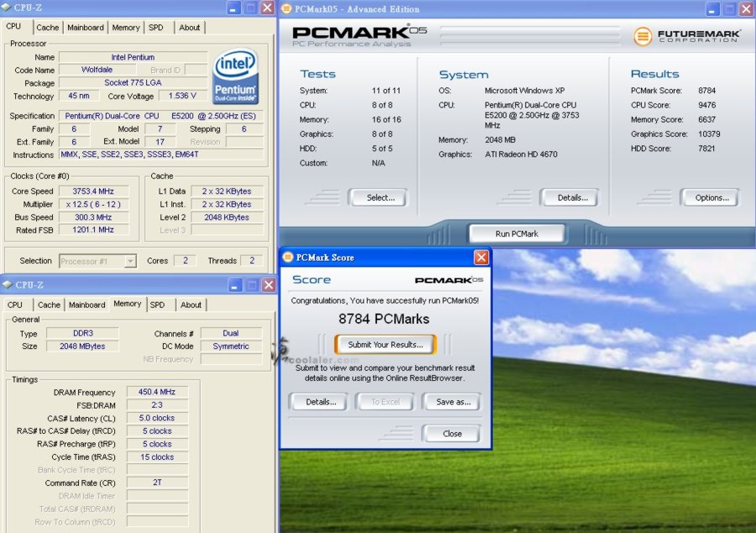Click the Rated FSB value '1201.1 MHz'
Viewport: 756px width, 533px height.
pos(93,230)
